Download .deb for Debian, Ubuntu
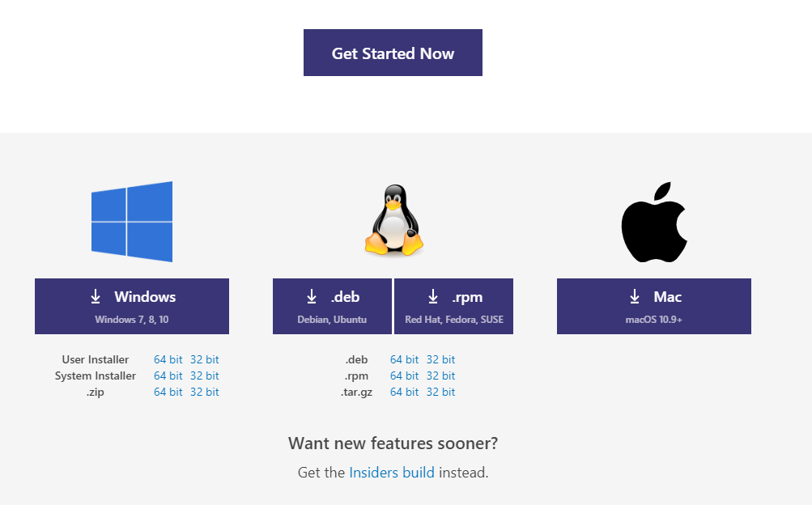This screenshot has height=505, width=812. [333, 306]
